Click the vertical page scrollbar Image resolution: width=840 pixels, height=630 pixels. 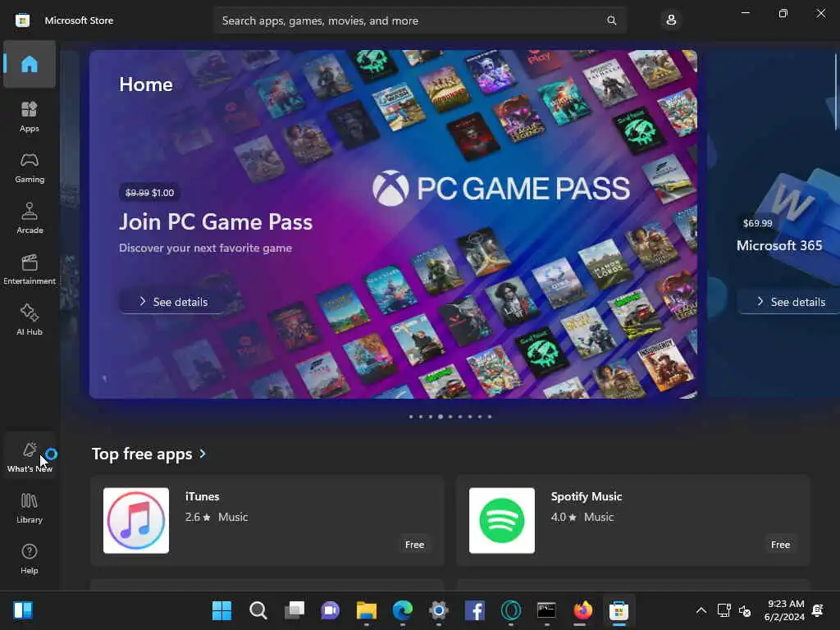tap(836, 91)
